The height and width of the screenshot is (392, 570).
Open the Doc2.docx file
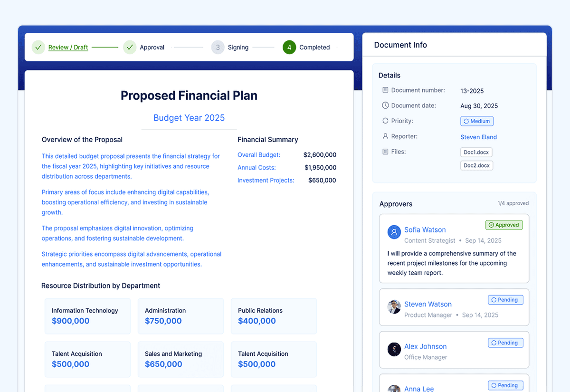click(476, 165)
